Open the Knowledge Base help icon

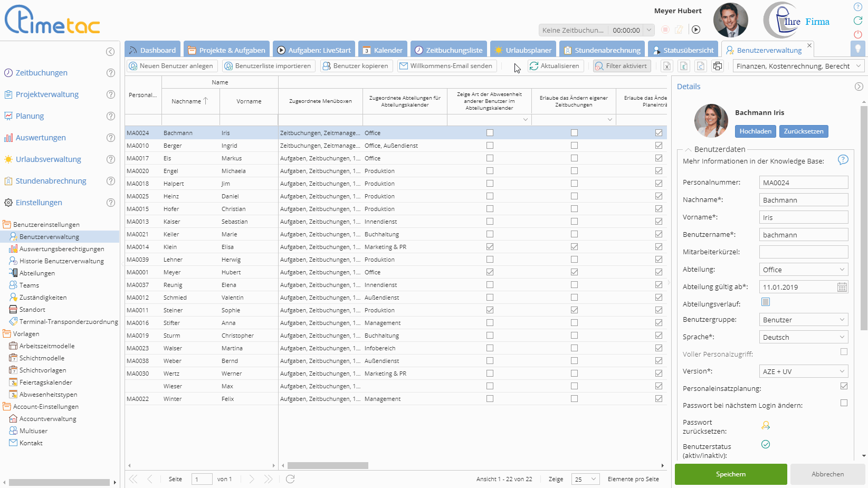coord(843,160)
